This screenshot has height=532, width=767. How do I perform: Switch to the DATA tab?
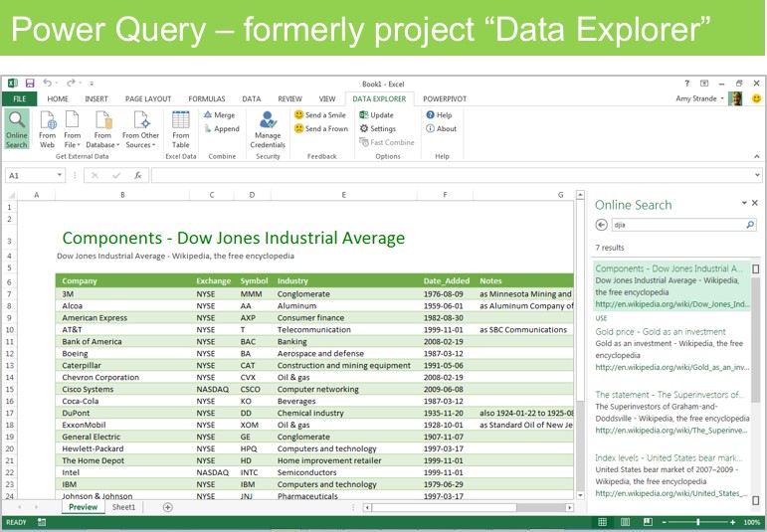click(x=252, y=98)
